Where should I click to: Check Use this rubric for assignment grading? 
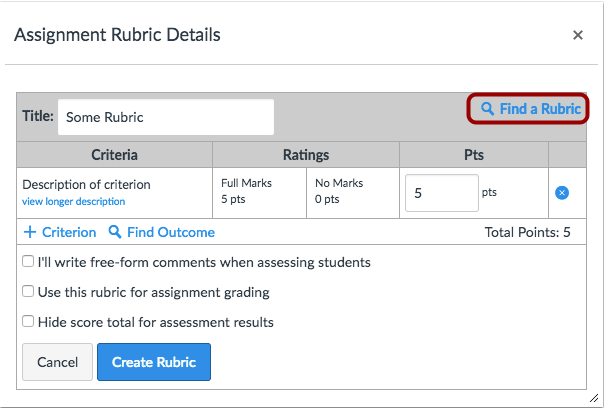pos(28,292)
